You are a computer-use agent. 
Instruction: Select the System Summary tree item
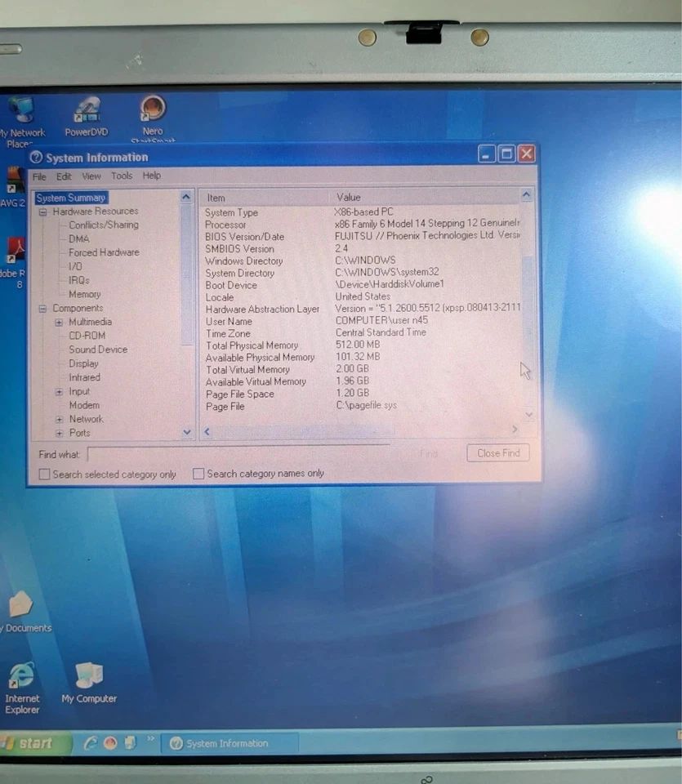[70, 197]
